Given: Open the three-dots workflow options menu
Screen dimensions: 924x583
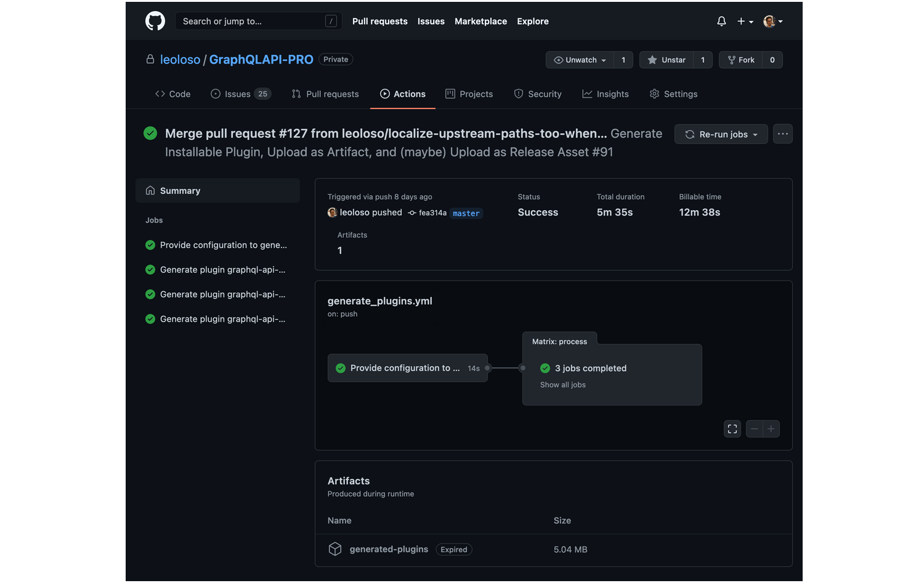Looking at the screenshot, I should pos(782,134).
